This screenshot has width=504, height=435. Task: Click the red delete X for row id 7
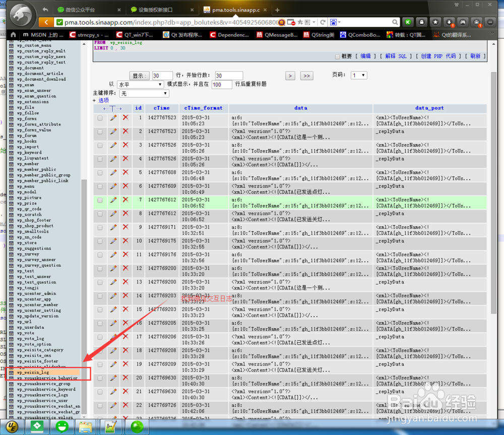tap(125, 200)
